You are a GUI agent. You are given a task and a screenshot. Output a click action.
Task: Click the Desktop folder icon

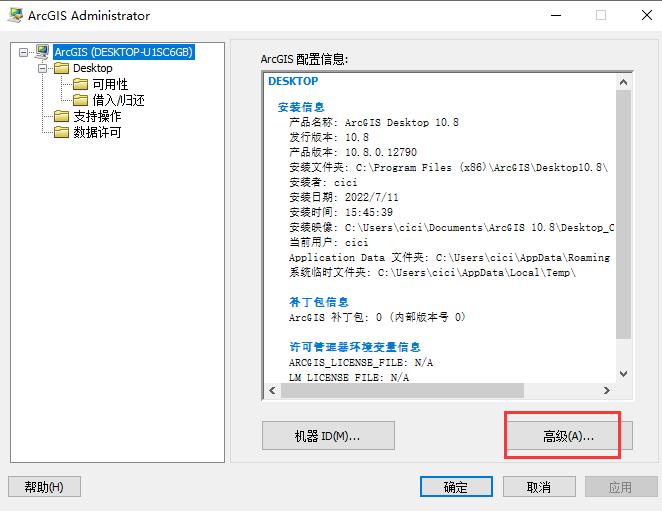pos(62,68)
